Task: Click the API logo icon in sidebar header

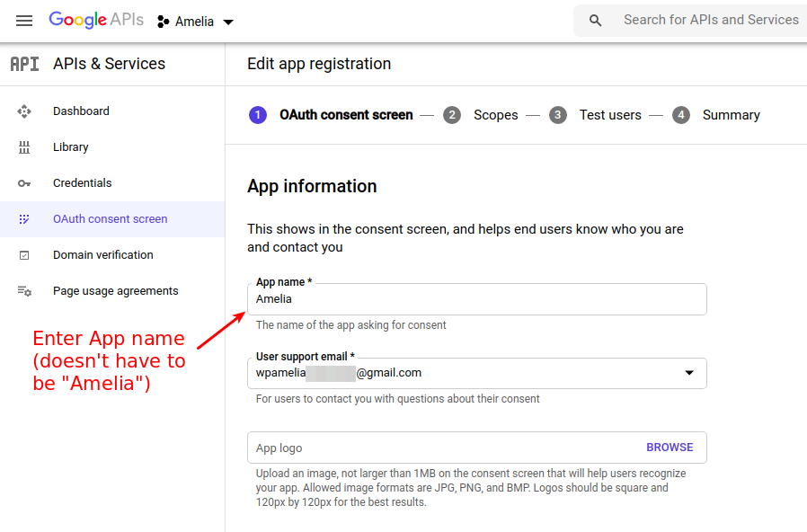Action: click(x=24, y=64)
